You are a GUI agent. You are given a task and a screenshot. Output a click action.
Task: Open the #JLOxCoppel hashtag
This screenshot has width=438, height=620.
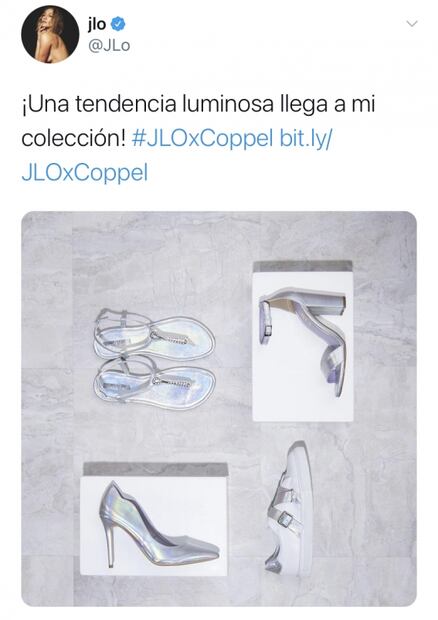pos(202,139)
